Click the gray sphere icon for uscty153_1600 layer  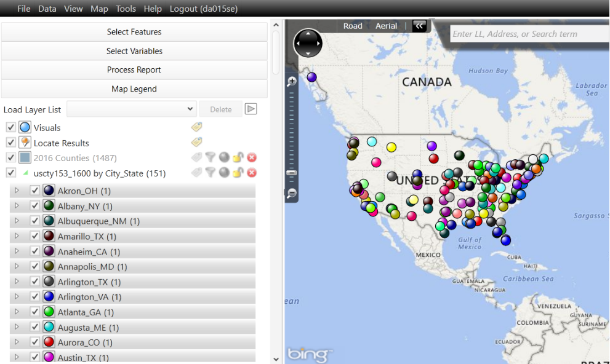(224, 173)
